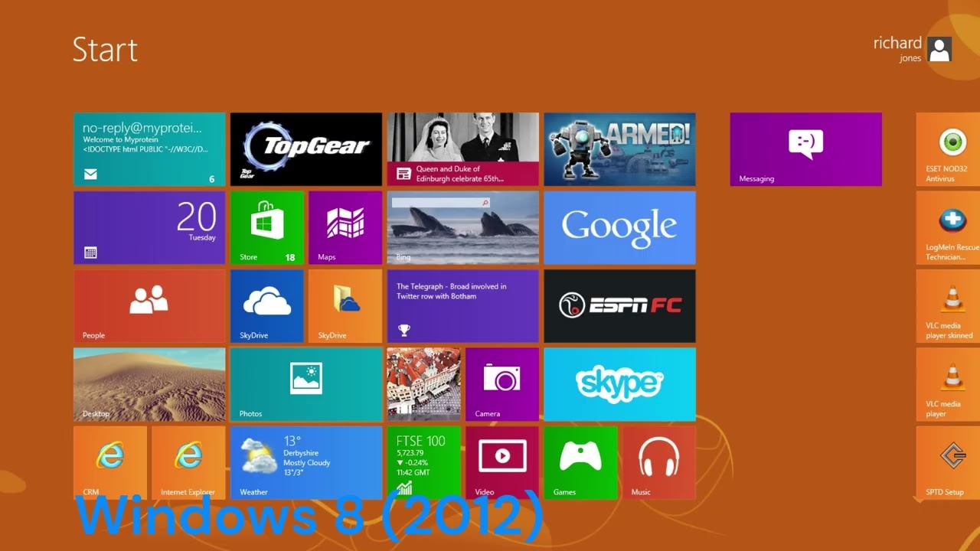
Task: Launch the Skype tile
Action: click(x=620, y=385)
